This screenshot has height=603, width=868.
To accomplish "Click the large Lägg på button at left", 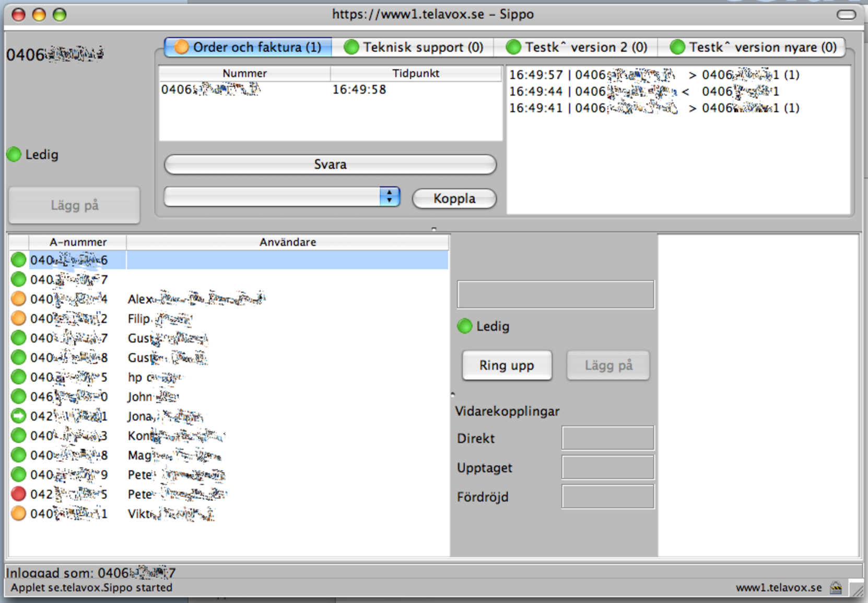I will coord(74,205).
